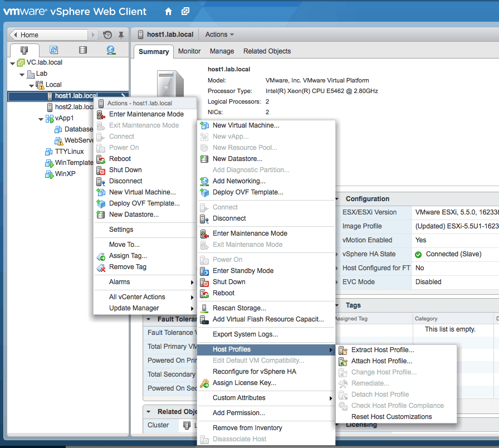499x448 pixels.
Task: Click the Remove Tag icon
Action: tap(101, 267)
